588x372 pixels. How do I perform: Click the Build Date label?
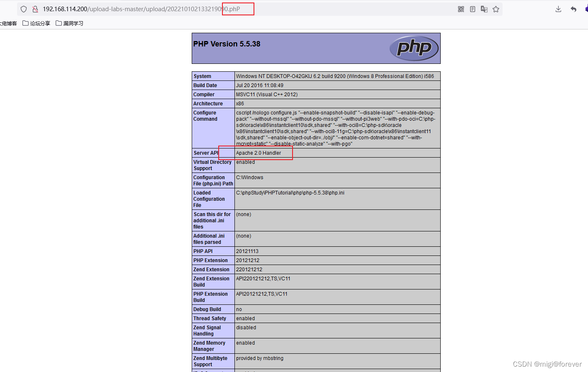click(205, 85)
